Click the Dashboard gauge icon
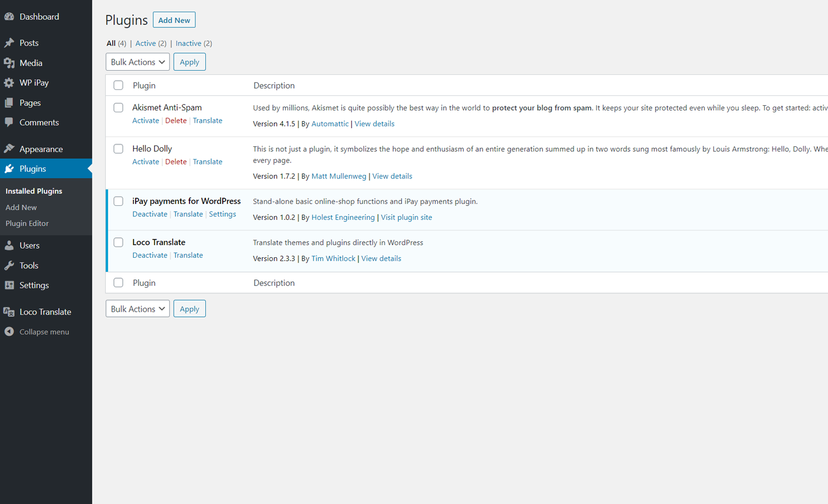The height and width of the screenshot is (504, 828). pos(9,17)
